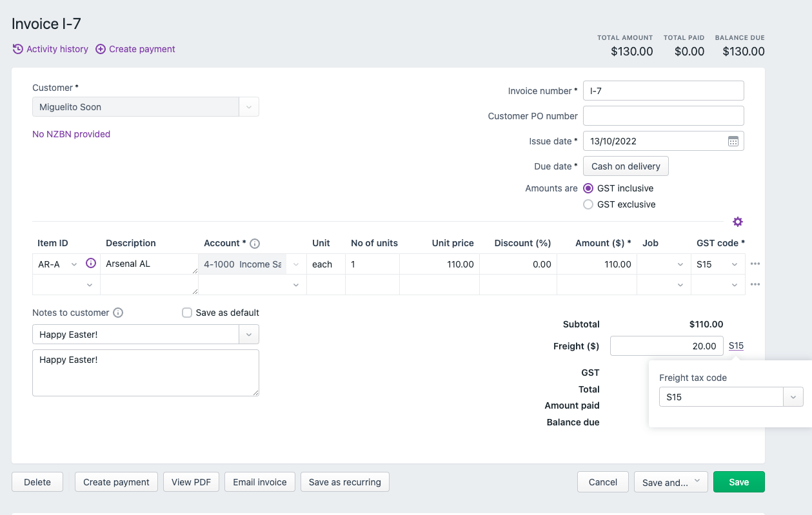The height and width of the screenshot is (515, 812).
Task: Click the info icon next to item AR-A
Action: point(90,263)
